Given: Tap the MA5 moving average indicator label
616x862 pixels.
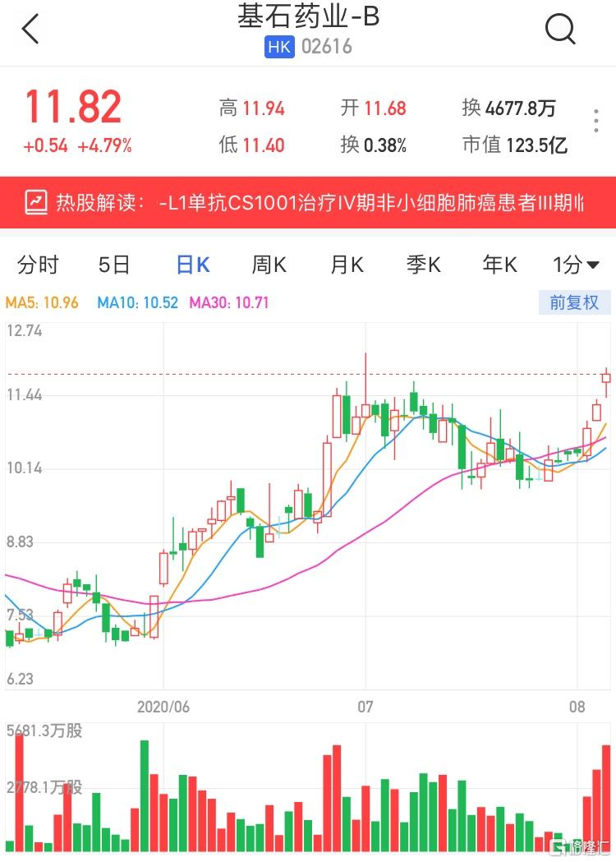Looking at the screenshot, I should (42, 302).
